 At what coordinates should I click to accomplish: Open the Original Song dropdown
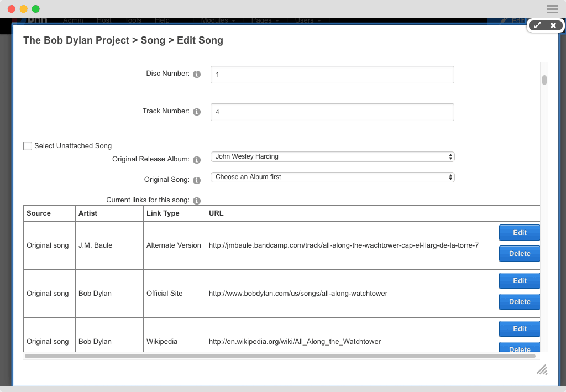point(332,177)
